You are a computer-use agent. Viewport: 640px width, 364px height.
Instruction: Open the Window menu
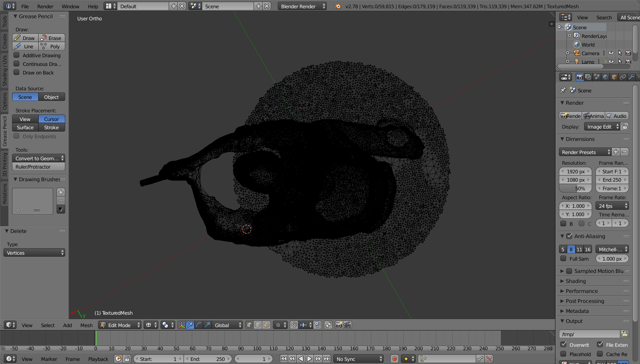click(70, 6)
